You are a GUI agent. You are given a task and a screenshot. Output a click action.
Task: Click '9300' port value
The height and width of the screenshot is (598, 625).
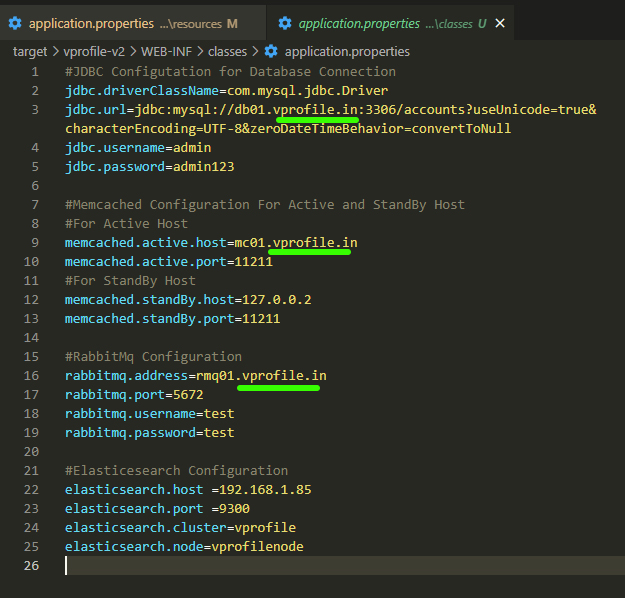[x=234, y=509]
